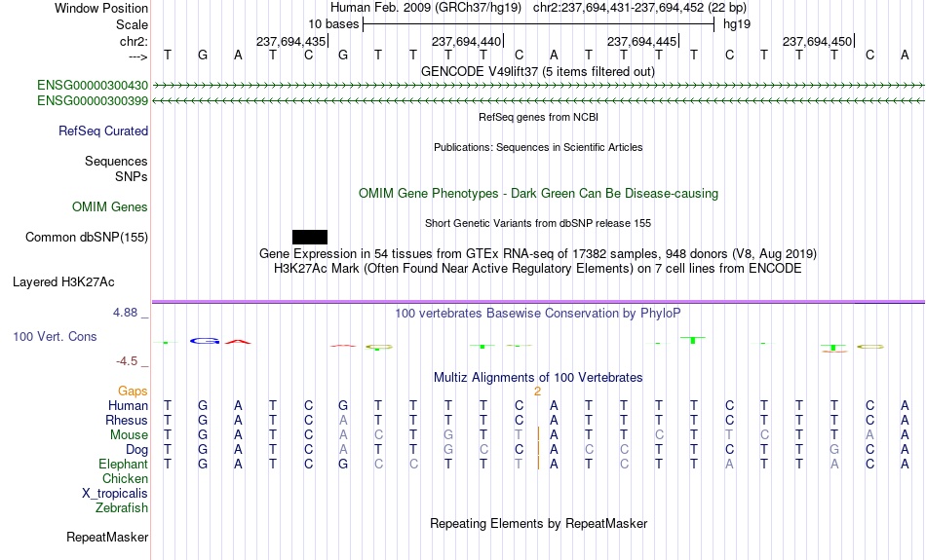Click the 237,694,445 ruler coordinate
The width and height of the screenshot is (926, 560).
point(641,41)
